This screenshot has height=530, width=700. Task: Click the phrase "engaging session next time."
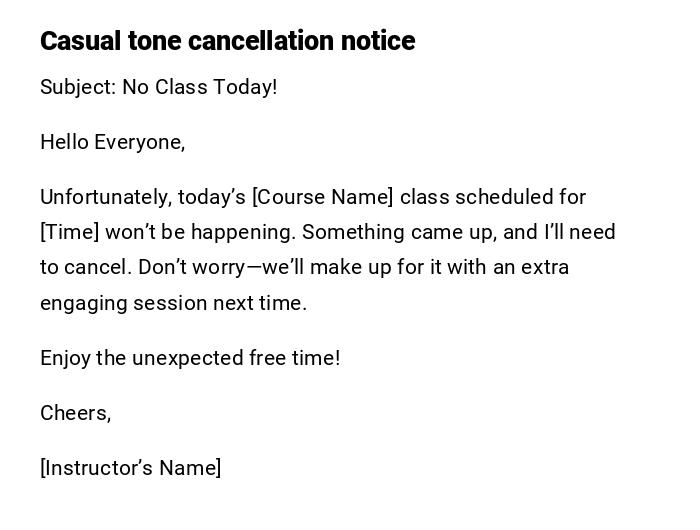(173, 303)
